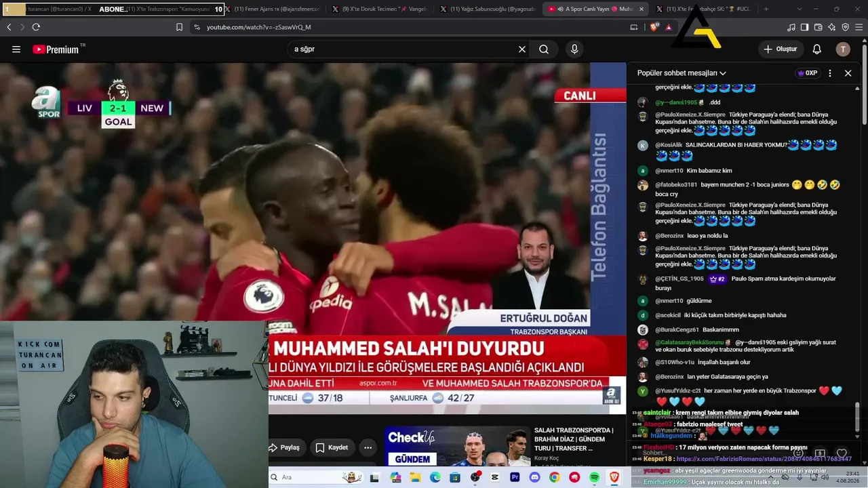Open Super Chat dollar icon
The height and width of the screenshot is (488, 868).
coord(820,453)
